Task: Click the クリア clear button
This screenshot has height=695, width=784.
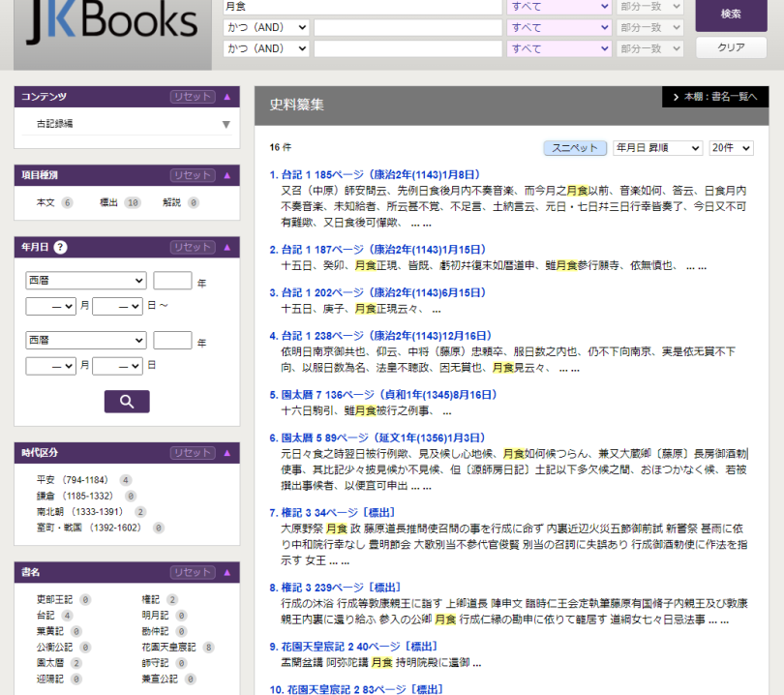Action: [731, 47]
